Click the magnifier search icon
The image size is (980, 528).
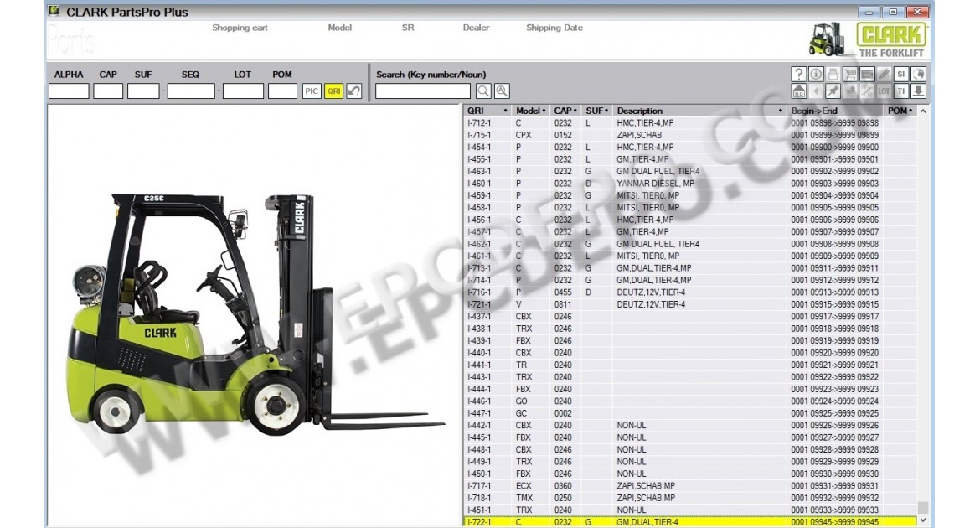pos(483,91)
